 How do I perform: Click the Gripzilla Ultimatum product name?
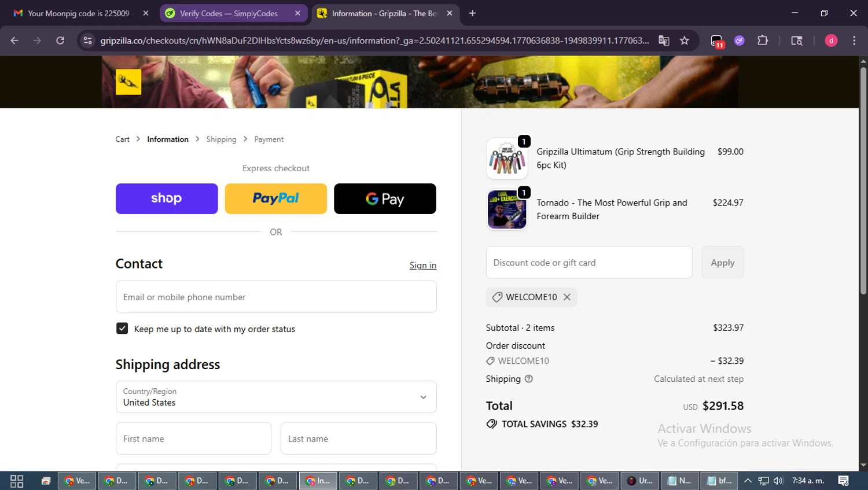click(x=620, y=159)
